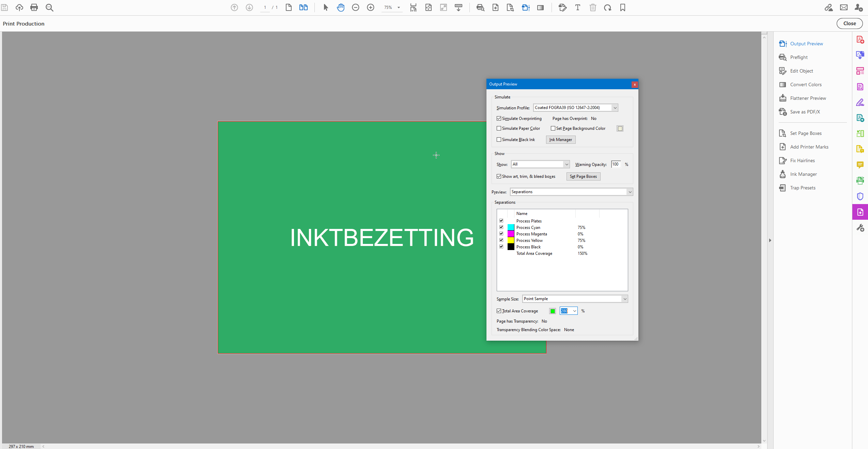
Task: Click the Ink Manager button in dialog
Action: click(x=561, y=140)
